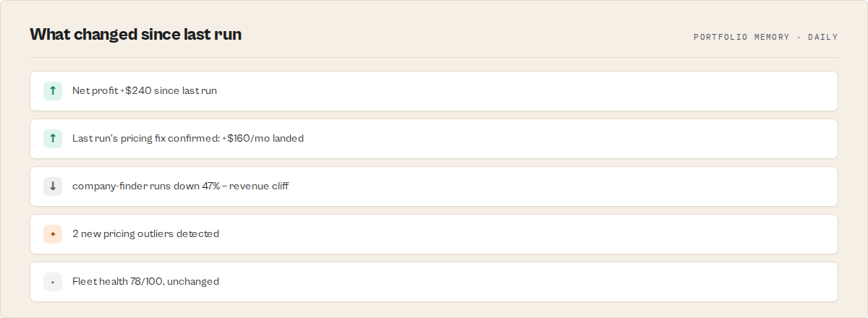Click the word unchanged in Fleet health row
The width and height of the screenshot is (868, 318).
click(x=193, y=282)
